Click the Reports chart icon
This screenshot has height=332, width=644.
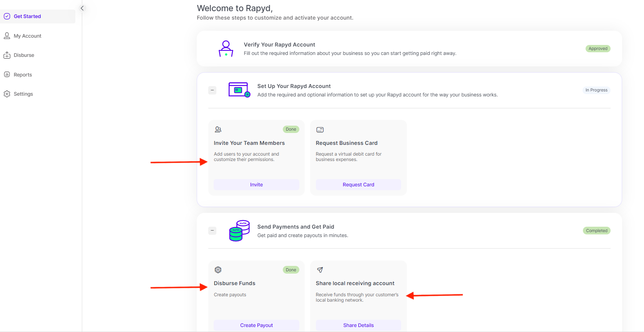tap(7, 75)
